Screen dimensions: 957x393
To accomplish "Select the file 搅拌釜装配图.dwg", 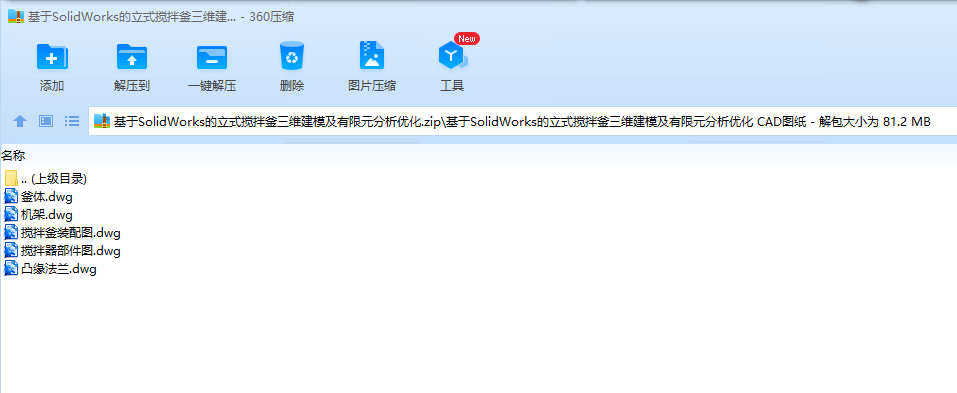I will point(63,233).
